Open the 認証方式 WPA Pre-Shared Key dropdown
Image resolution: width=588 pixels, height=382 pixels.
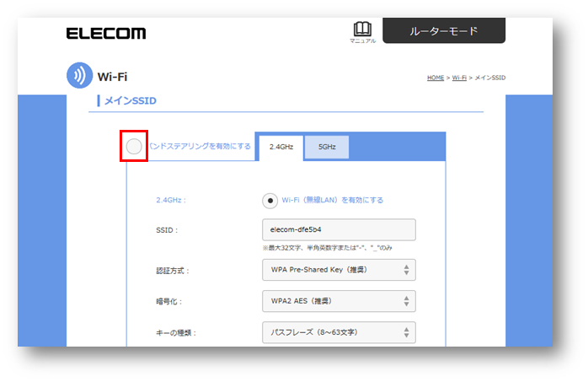point(339,270)
